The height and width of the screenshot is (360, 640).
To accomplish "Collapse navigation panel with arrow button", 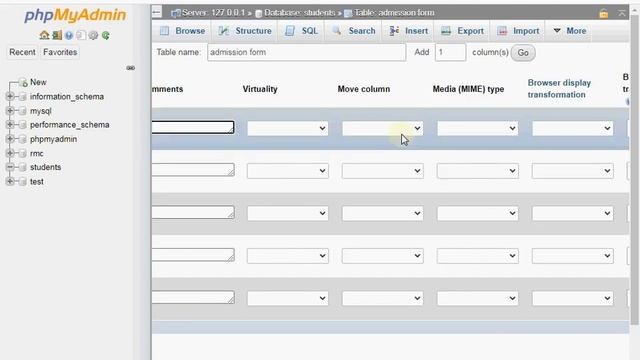I will point(157,12).
